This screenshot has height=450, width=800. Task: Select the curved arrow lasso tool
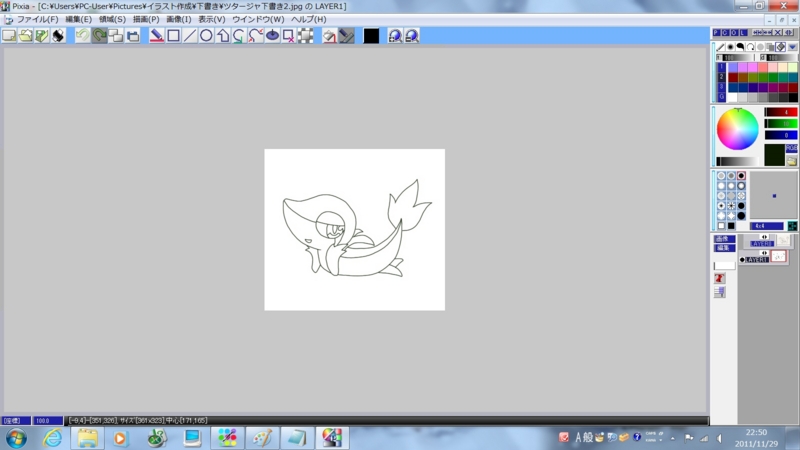coord(239,36)
